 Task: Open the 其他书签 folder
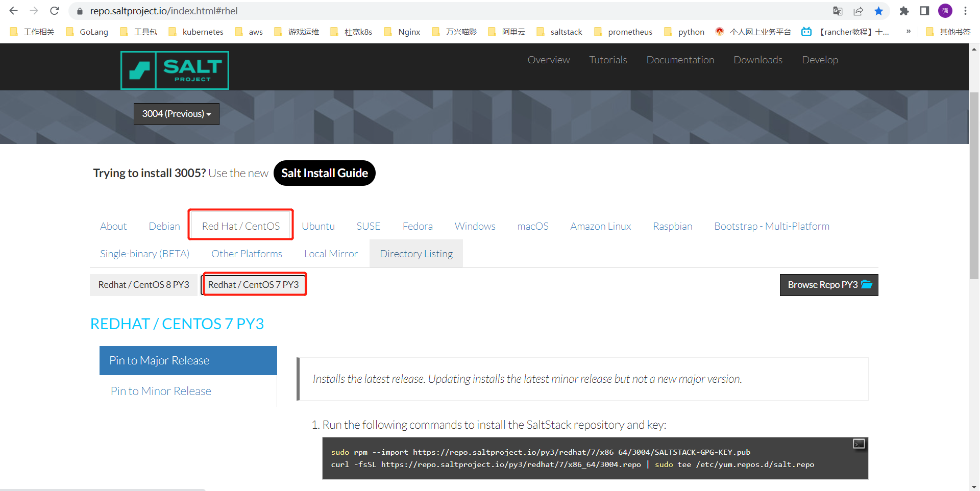(948, 32)
